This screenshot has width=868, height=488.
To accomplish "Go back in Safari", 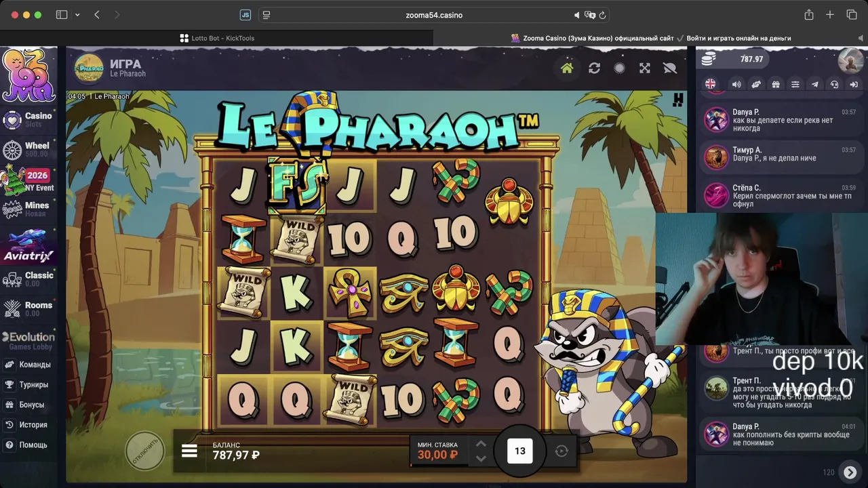I will coord(97,15).
